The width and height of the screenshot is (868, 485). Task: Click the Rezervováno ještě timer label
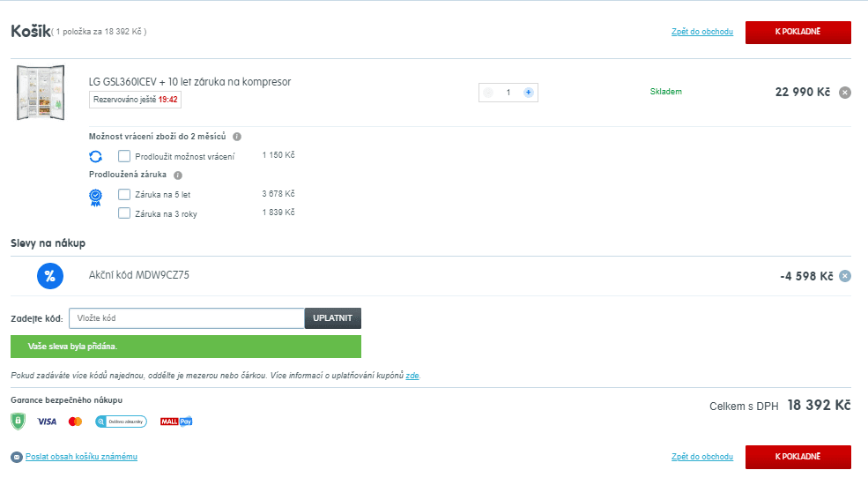click(135, 100)
